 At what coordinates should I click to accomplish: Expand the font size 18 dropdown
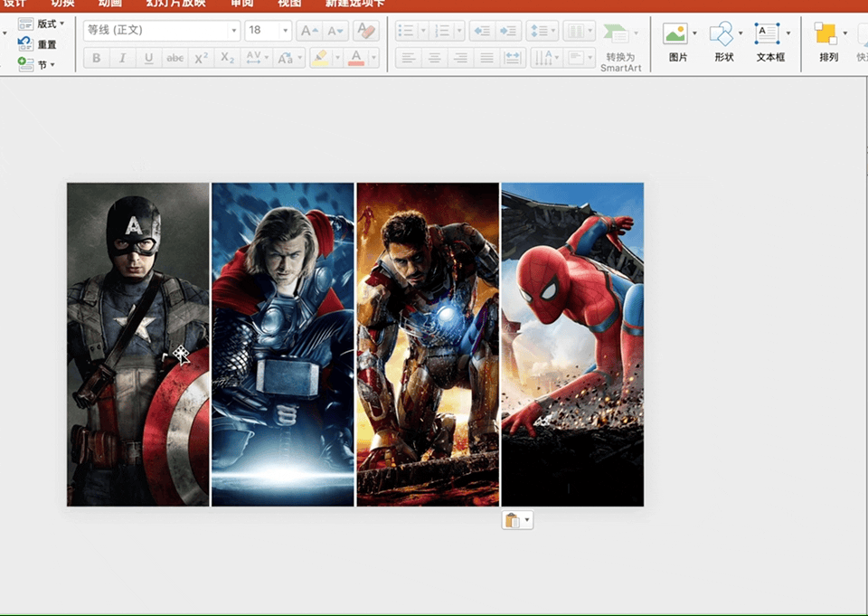click(284, 31)
